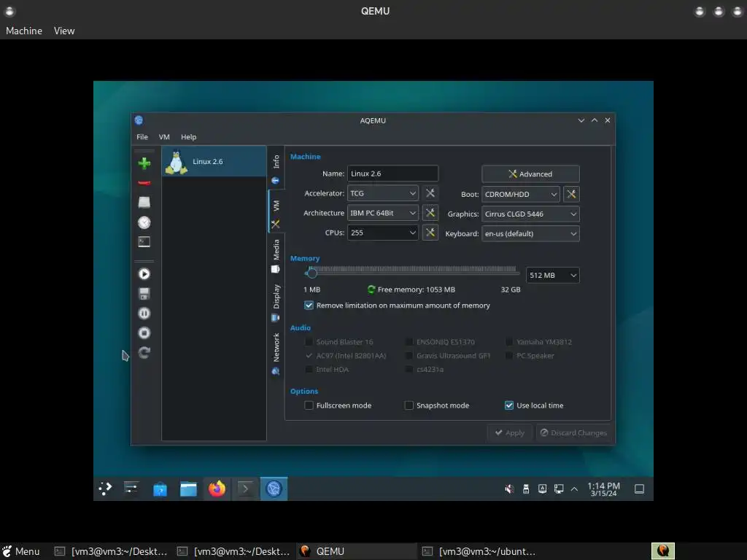
Task: Enable Snapshot mode checkbox
Action: (x=409, y=405)
